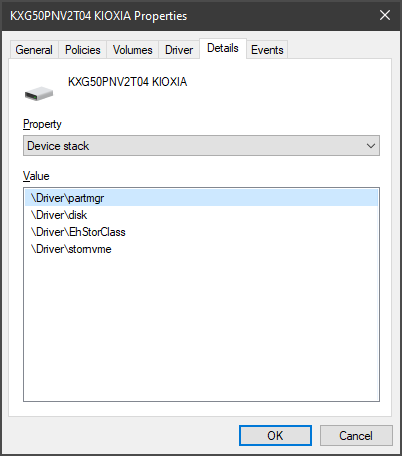Click the Property field label
The height and width of the screenshot is (456, 402).
coord(42,124)
